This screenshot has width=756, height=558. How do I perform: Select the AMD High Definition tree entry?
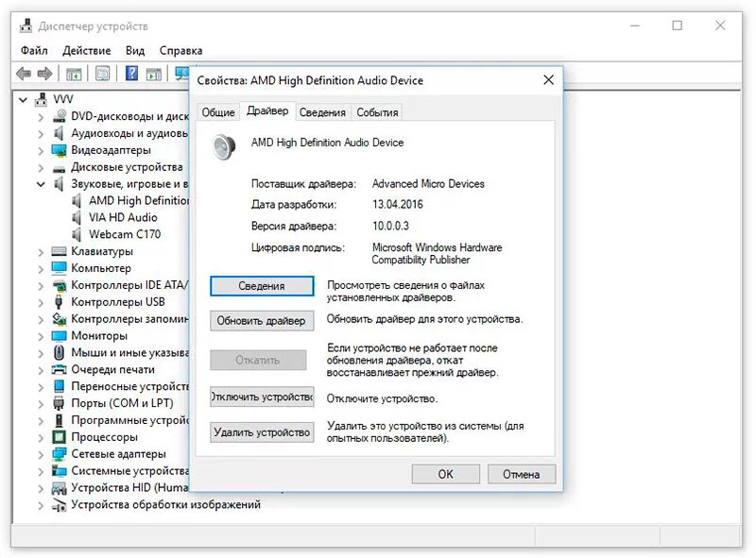coord(139,200)
